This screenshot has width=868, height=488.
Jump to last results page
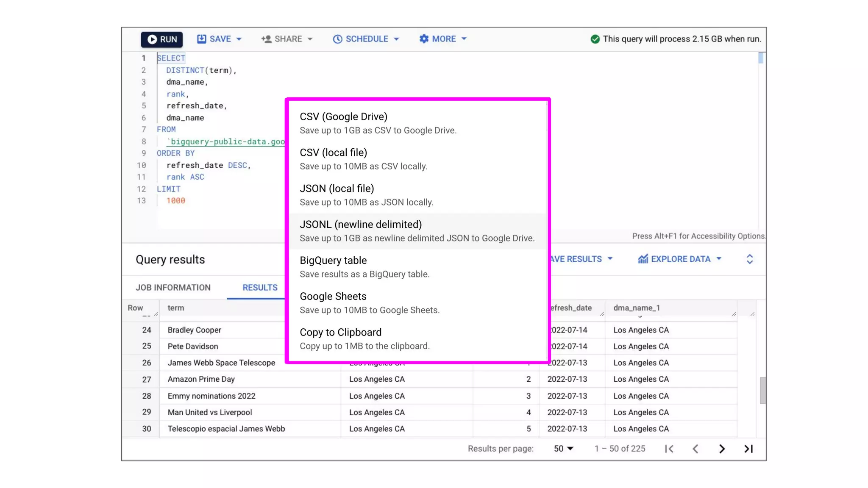tap(748, 449)
